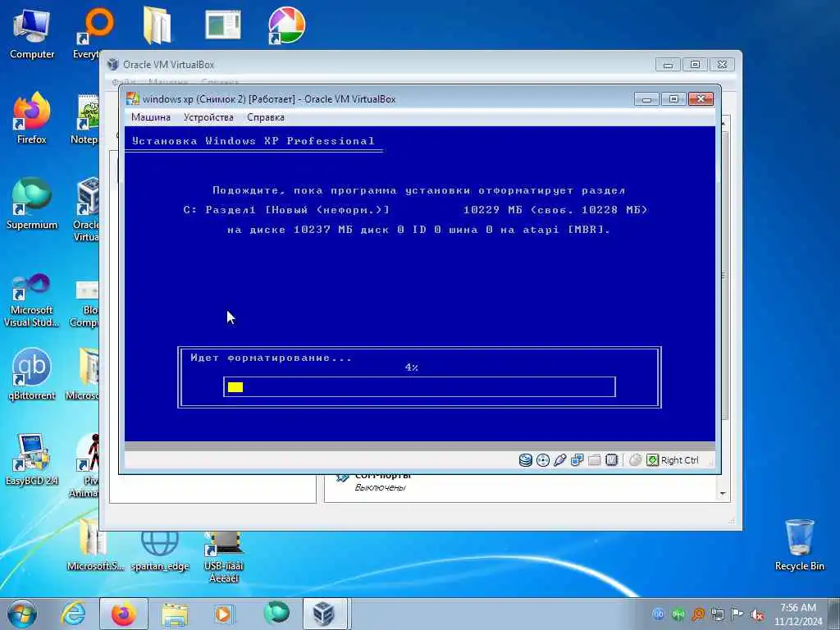
Task: Open the Машина menu
Action: pos(151,117)
